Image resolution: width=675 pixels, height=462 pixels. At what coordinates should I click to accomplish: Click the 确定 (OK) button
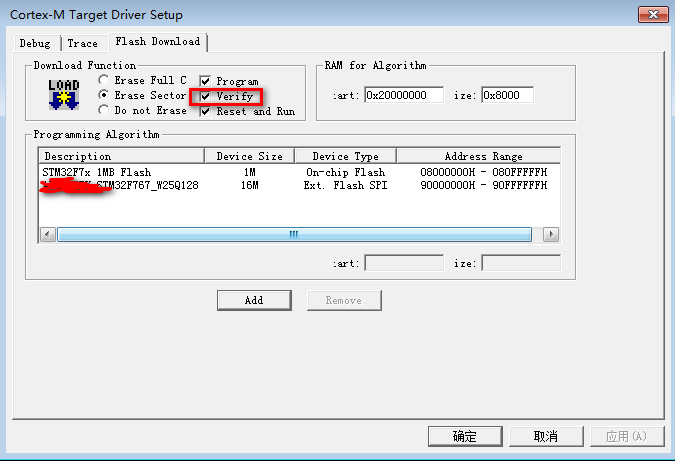465,436
